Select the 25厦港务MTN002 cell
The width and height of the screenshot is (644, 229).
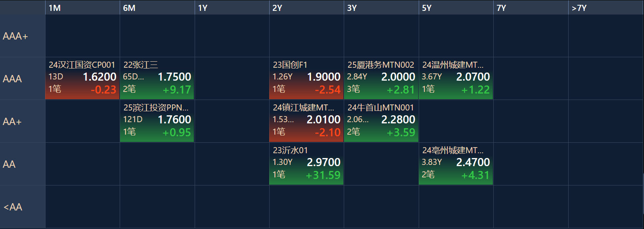click(x=381, y=78)
